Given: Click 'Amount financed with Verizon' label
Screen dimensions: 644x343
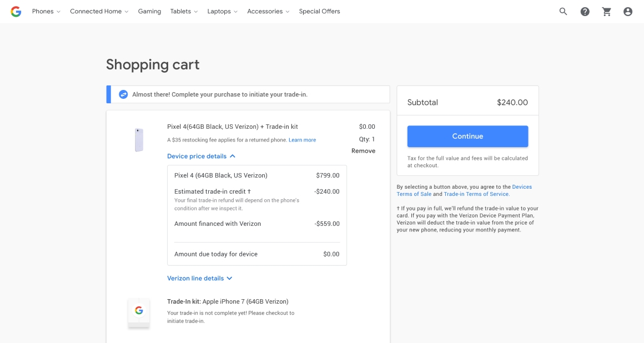Looking at the screenshot, I should (218, 224).
